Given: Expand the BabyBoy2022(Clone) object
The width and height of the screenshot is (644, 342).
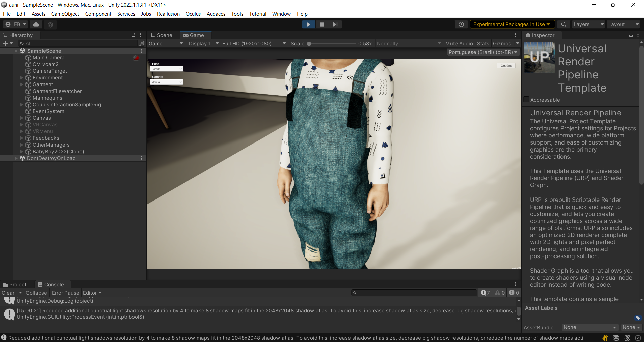Looking at the screenshot, I should point(22,152).
